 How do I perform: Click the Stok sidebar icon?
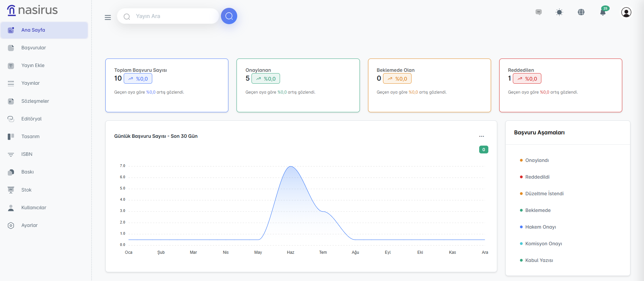pos(11,190)
